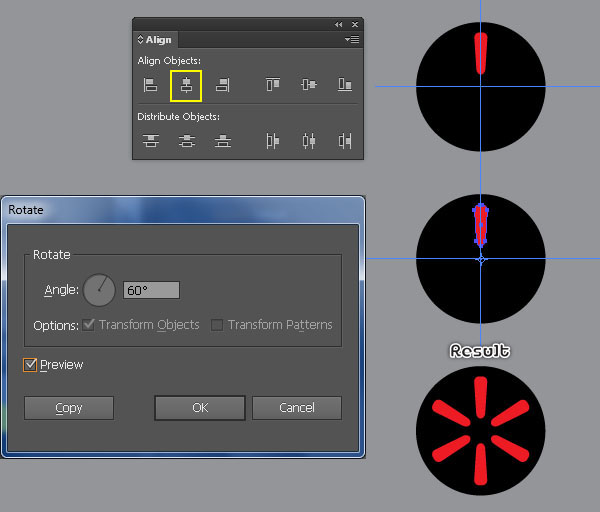Select the red bar in top circle
Viewport: 600px width, 512px height.
481,53
